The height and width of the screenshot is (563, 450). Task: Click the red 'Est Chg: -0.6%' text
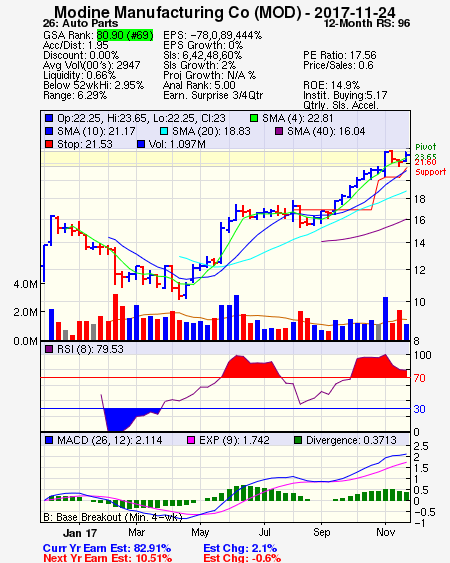point(242,558)
